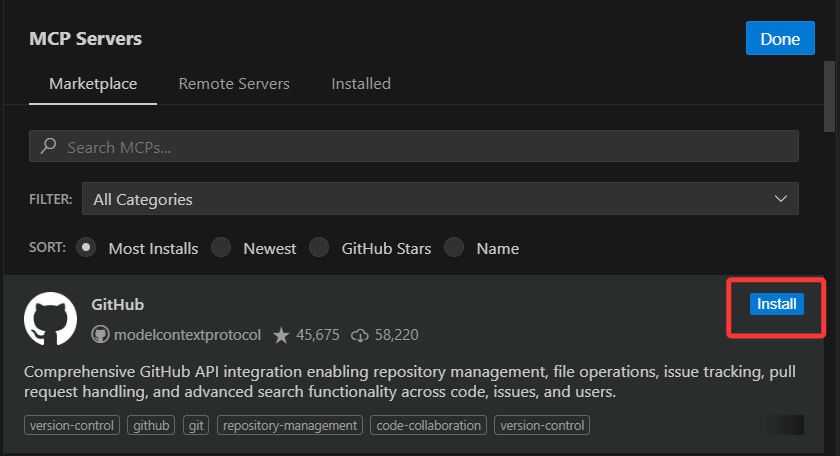Click the star icon beside 45,675
The width and height of the screenshot is (840, 456).
pos(281,335)
